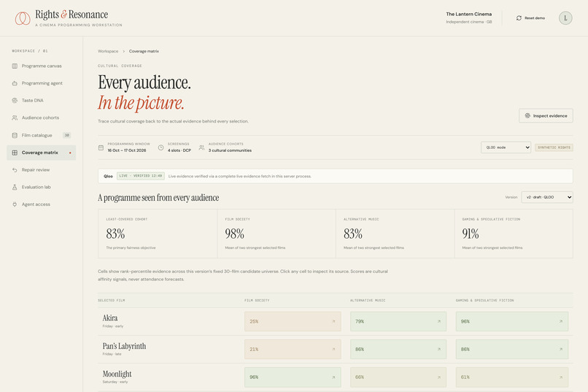Click the Least-covered cohort 83% card

click(x=158, y=234)
